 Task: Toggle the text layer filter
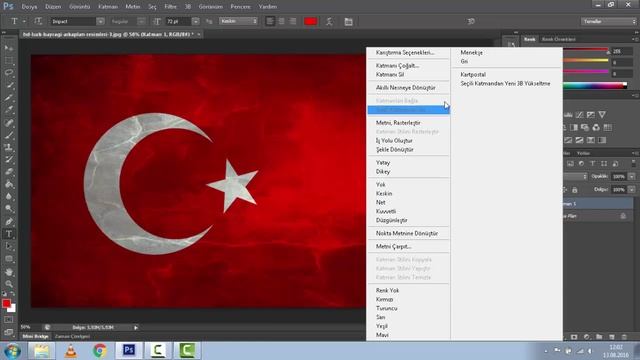pos(592,164)
